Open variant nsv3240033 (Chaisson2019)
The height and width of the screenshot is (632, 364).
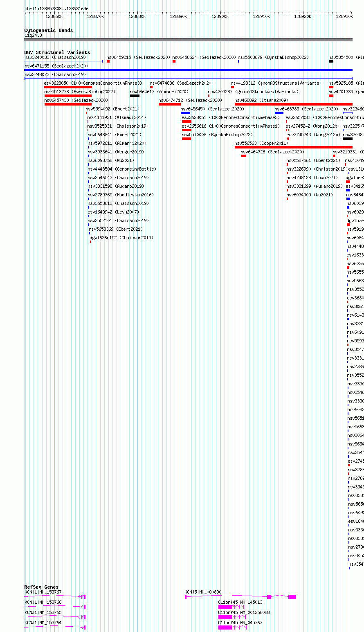(55, 57)
